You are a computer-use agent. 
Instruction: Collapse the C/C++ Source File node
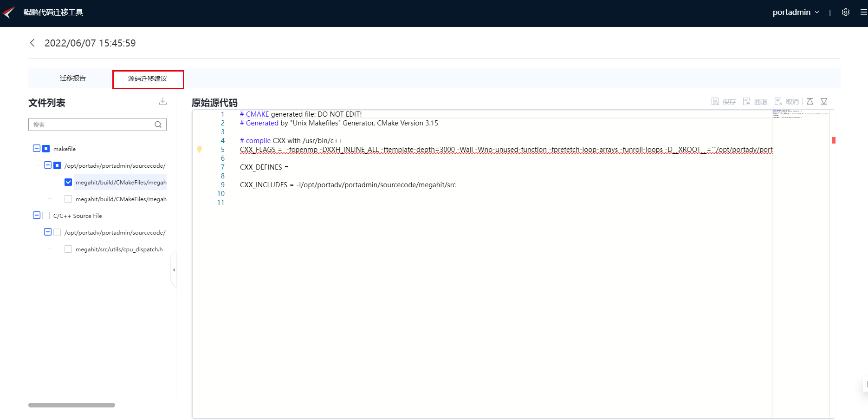point(37,215)
